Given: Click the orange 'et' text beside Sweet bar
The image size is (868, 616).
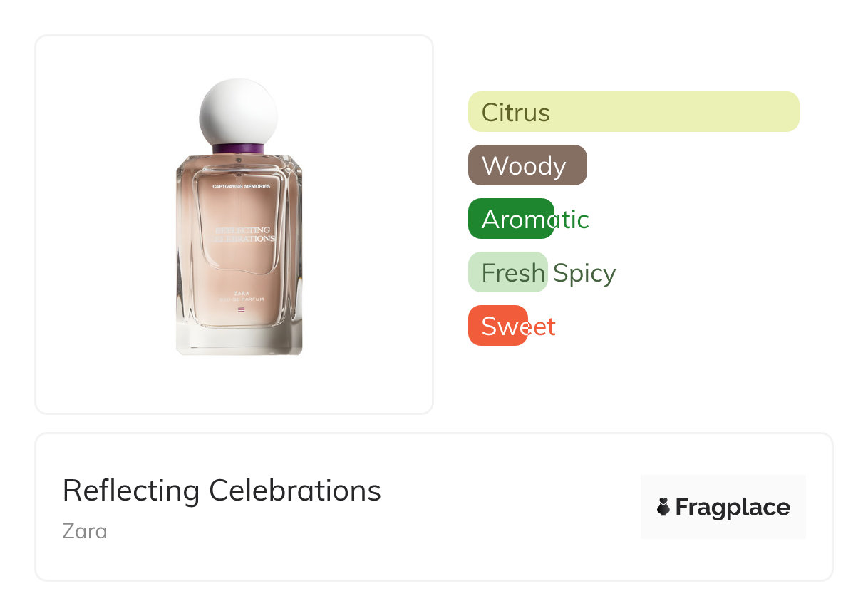Looking at the screenshot, I should (x=543, y=327).
